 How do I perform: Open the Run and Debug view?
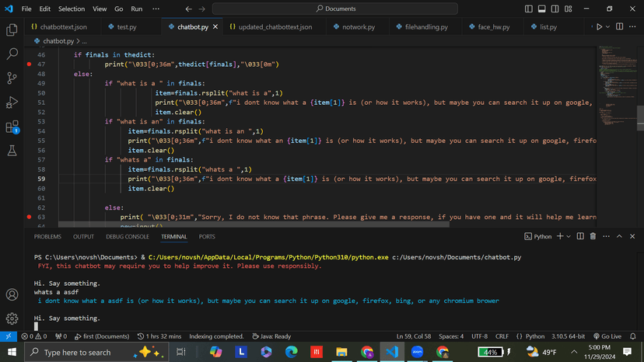(12, 103)
